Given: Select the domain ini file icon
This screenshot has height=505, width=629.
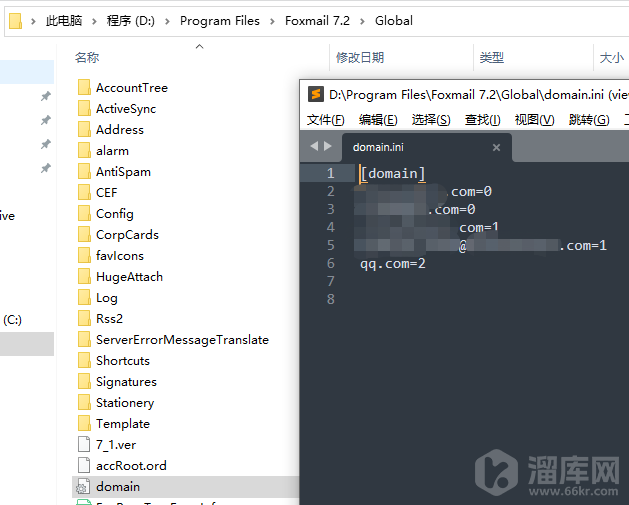Looking at the screenshot, I should tap(83, 486).
